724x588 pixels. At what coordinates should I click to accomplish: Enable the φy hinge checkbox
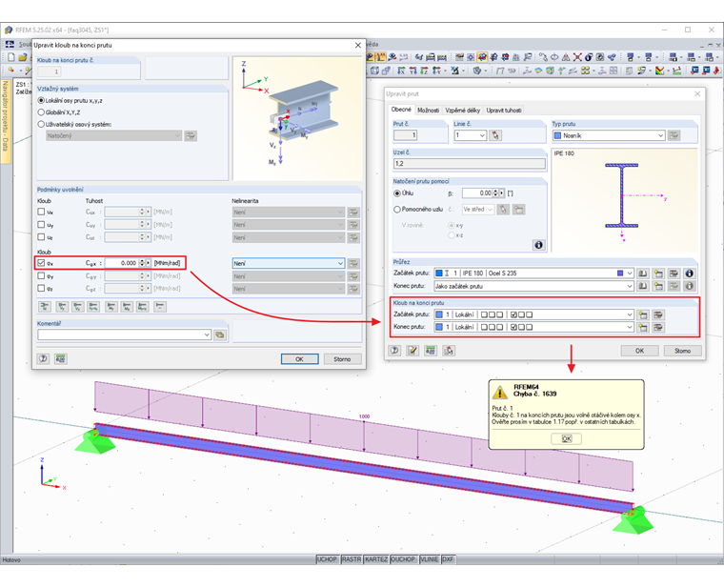(x=41, y=275)
